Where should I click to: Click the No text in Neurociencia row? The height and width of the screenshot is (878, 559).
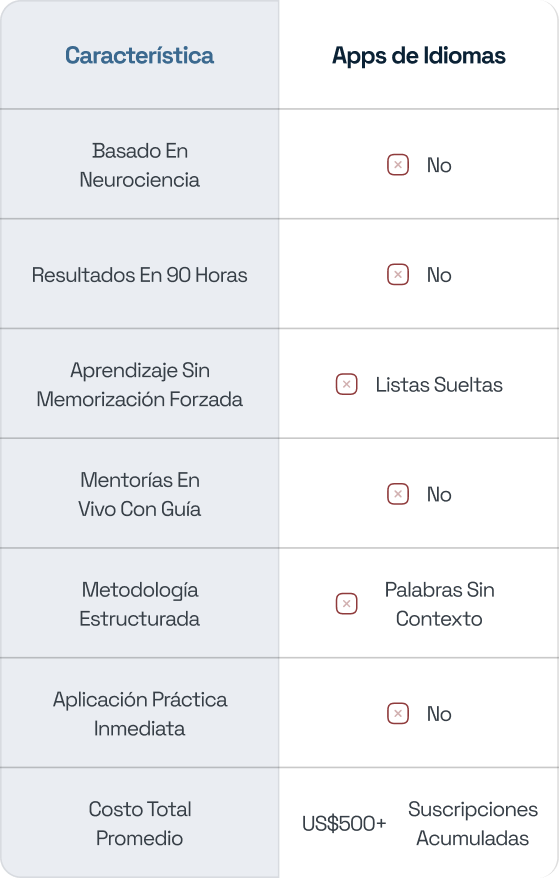click(439, 165)
